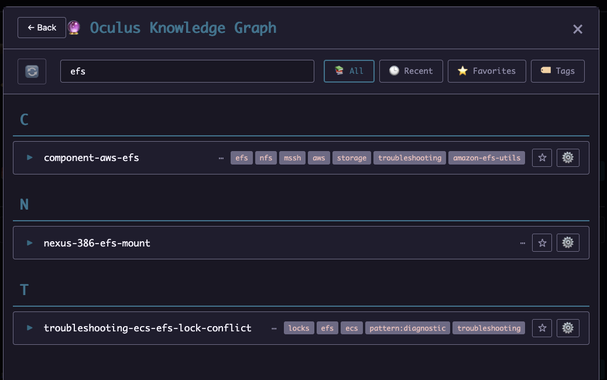Expand the component-aws-efs entry arrow
The height and width of the screenshot is (380, 607).
pos(29,157)
